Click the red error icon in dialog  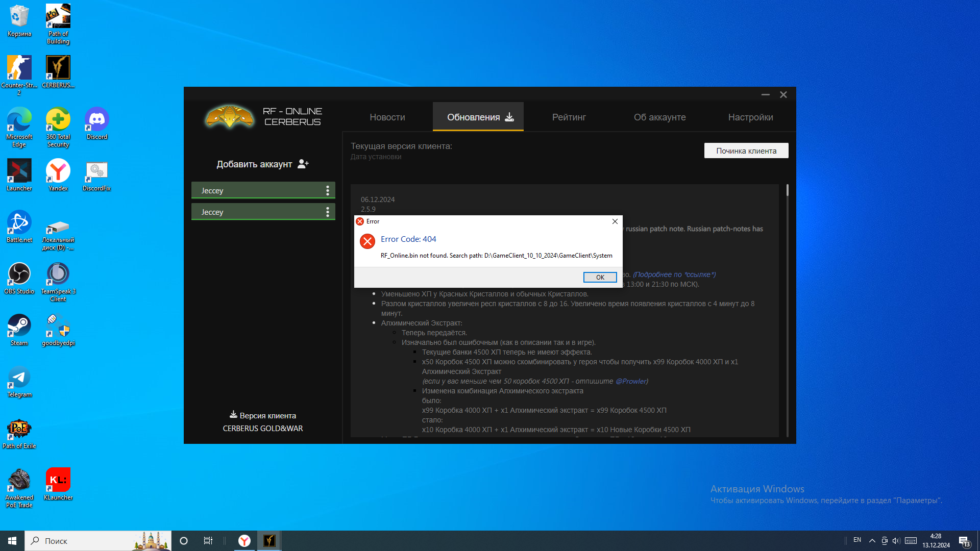367,241
